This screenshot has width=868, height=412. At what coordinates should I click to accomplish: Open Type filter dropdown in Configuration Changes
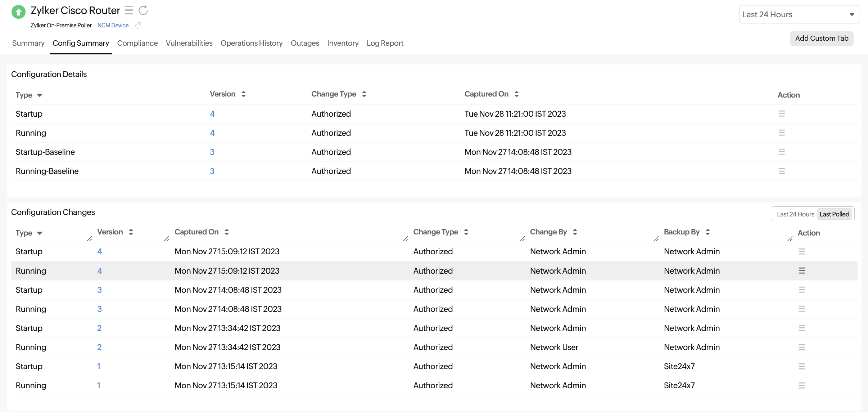coord(40,233)
